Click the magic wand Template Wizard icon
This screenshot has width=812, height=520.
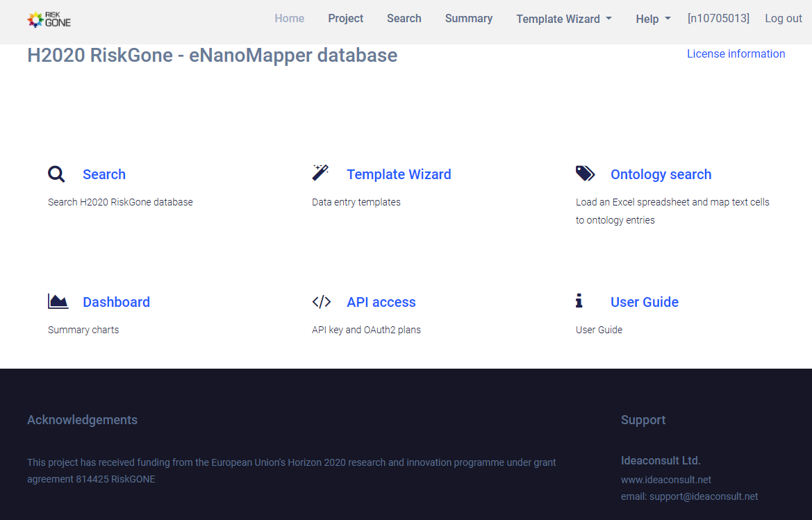click(x=320, y=173)
